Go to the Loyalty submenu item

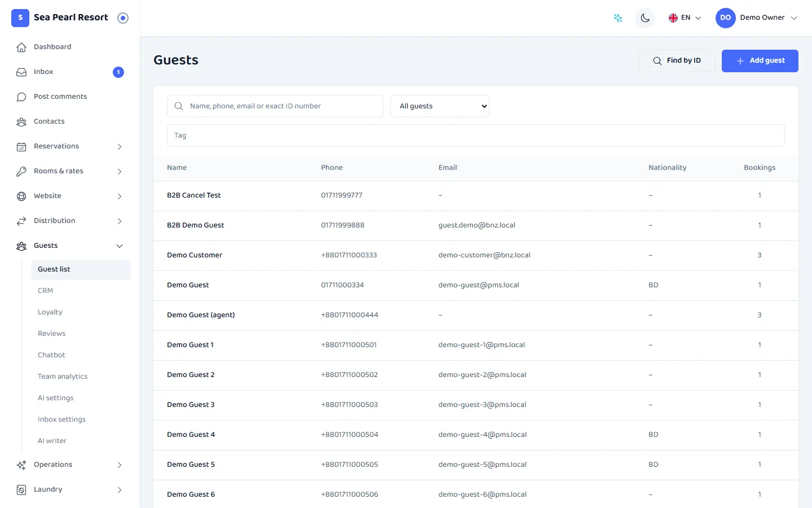(x=81, y=313)
